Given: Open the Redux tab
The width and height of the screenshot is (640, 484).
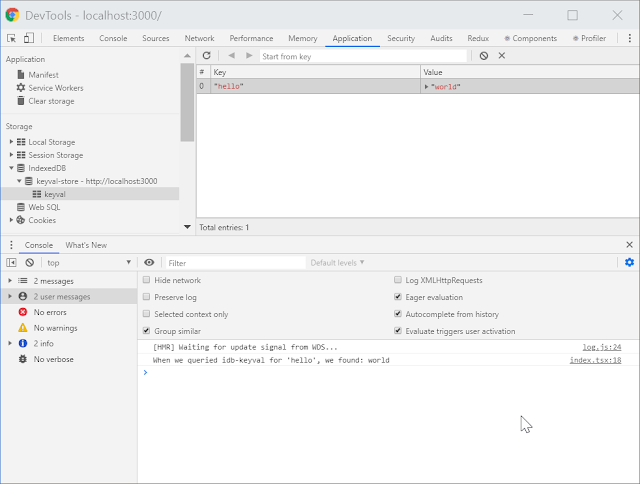Looking at the screenshot, I should tap(478, 38).
